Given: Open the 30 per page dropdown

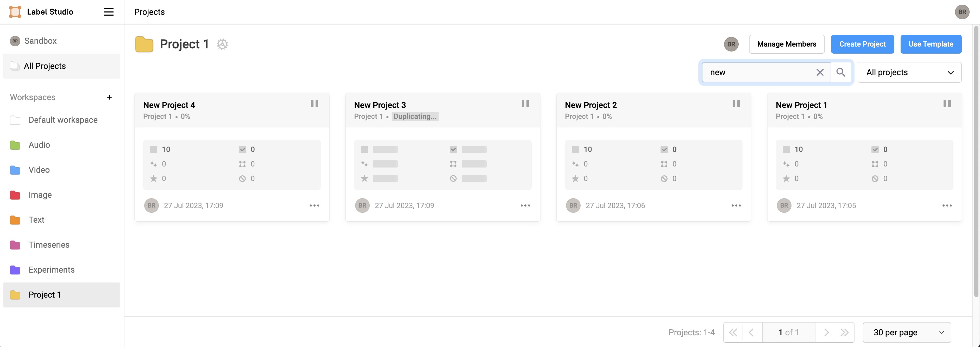Looking at the screenshot, I should pos(907,332).
